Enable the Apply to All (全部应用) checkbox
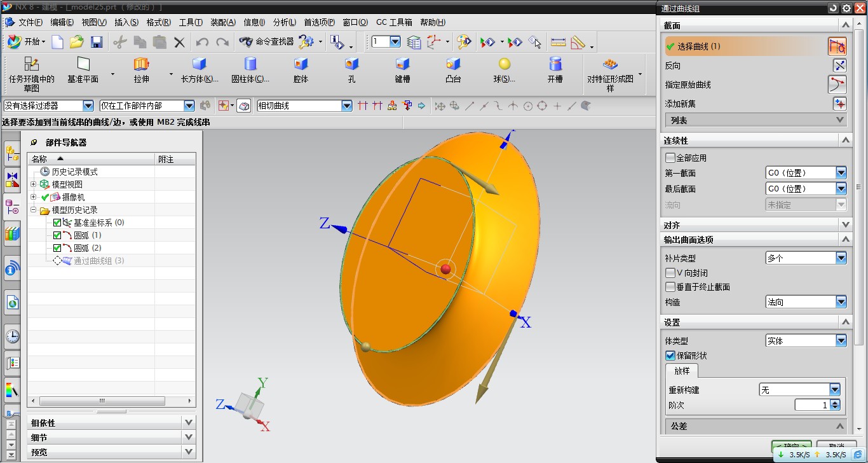Viewport: 868px width, 463px height. point(670,158)
